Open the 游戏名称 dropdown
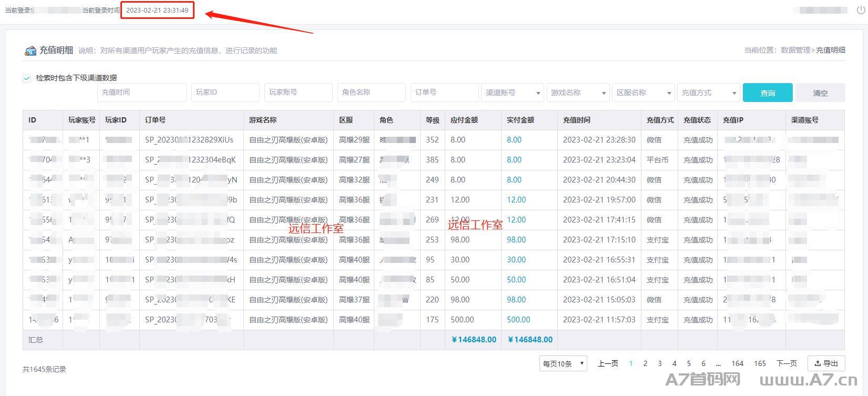 coord(578,93)
